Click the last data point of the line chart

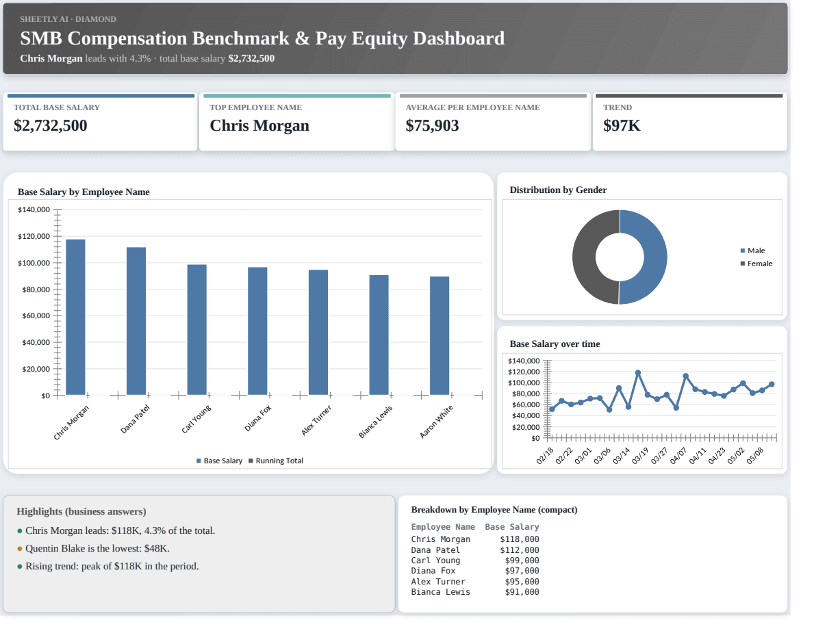[772, 385]
